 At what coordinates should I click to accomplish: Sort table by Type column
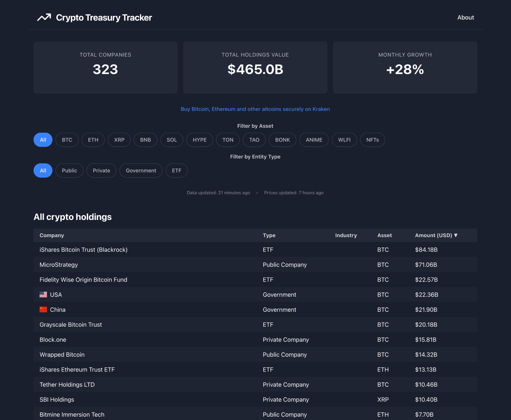point(269,235)
